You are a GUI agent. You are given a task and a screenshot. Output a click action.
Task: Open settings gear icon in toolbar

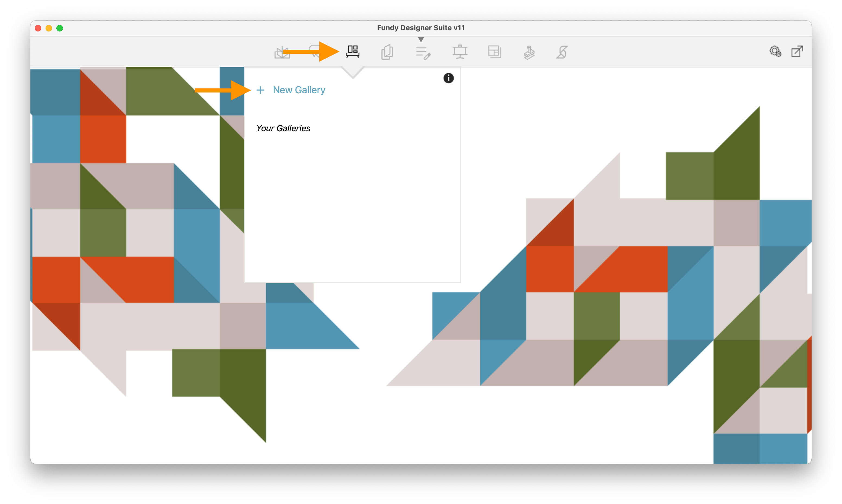coord(775,51)
